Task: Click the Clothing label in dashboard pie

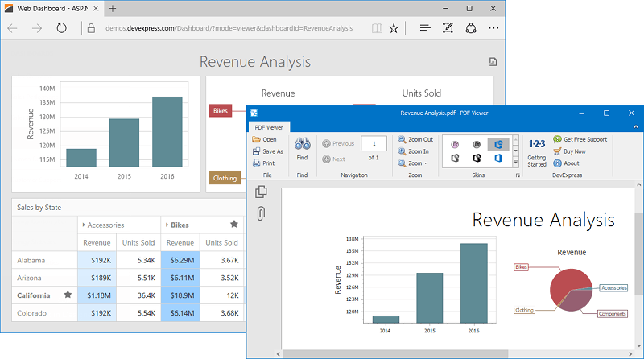Action: click(x=225, y=178)
